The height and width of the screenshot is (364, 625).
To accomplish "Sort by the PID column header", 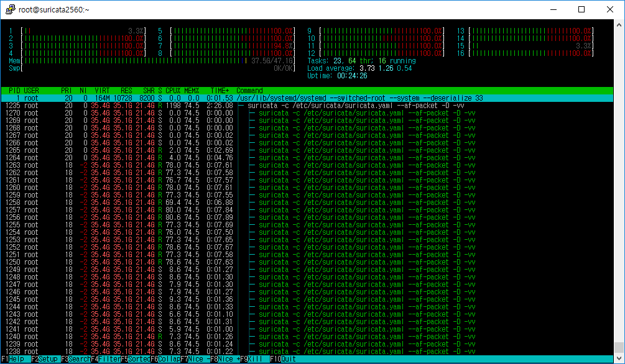I will tap(14, 91).
